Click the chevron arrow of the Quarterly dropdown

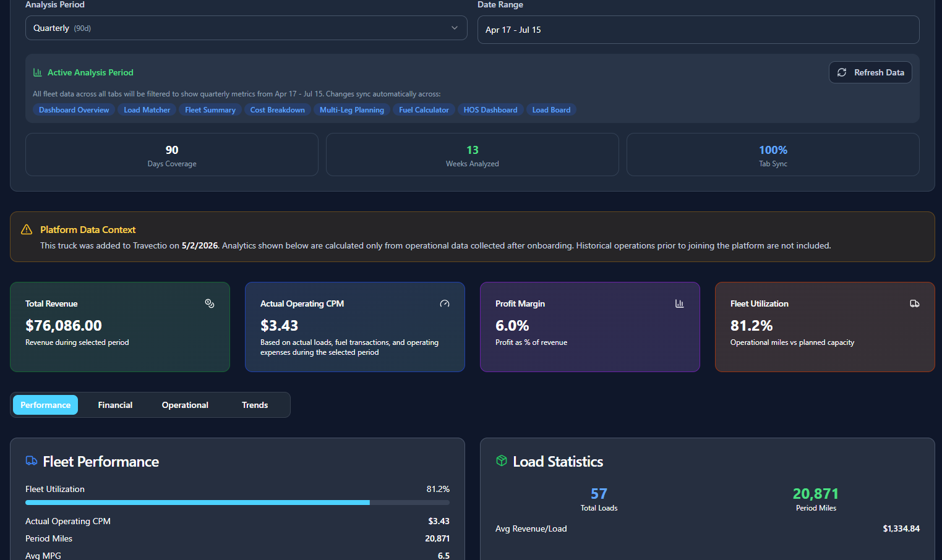(x=455, y=28)
